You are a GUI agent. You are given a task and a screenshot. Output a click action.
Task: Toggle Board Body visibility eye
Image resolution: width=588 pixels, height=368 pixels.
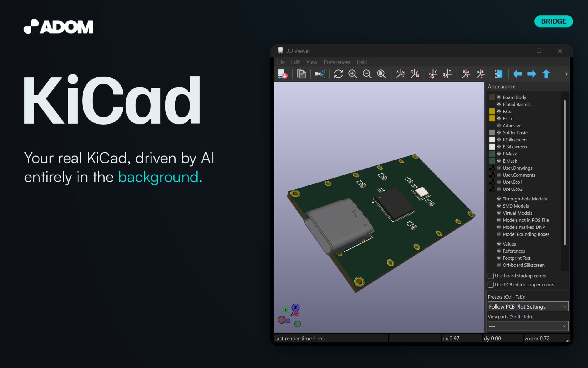[499, 97]
